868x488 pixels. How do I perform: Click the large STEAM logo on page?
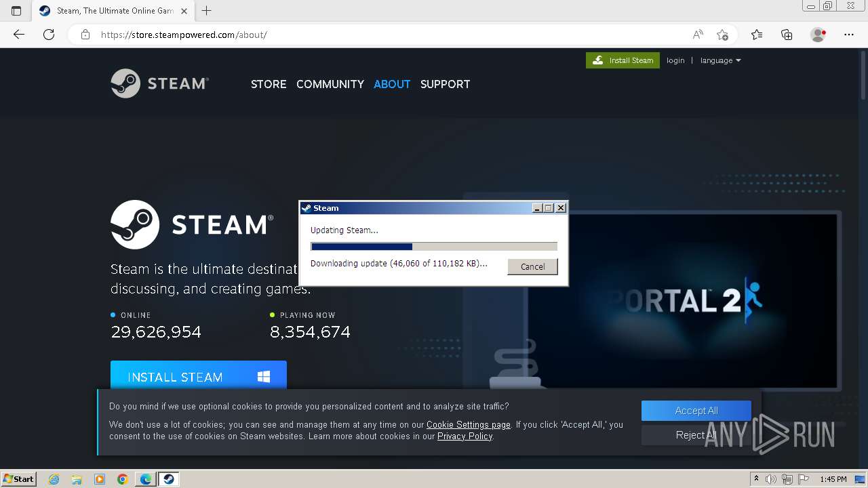(x=192, y=224)
